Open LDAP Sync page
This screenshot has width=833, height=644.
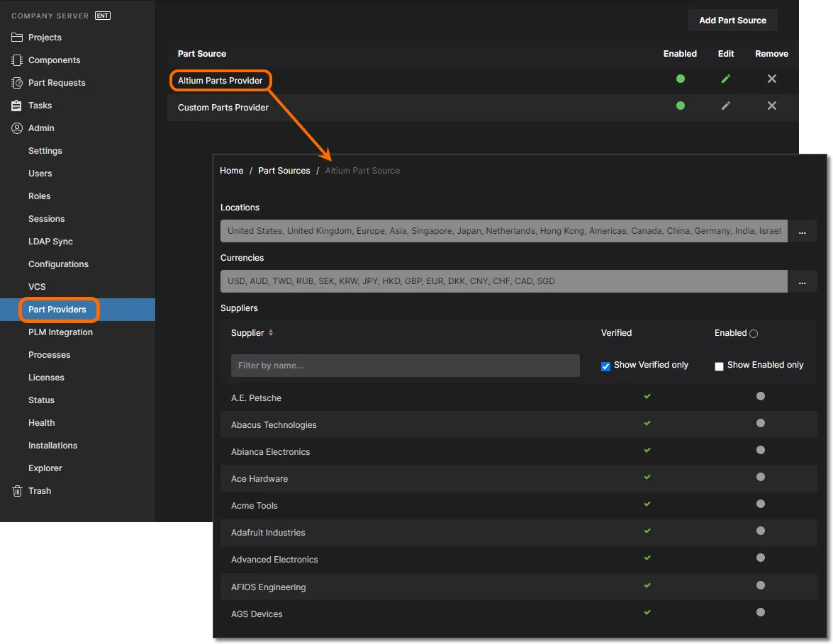(x=50, y=242)
